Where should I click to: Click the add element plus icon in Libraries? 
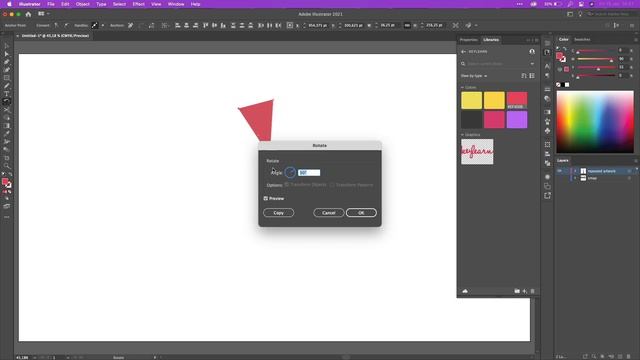pos(524,291)
